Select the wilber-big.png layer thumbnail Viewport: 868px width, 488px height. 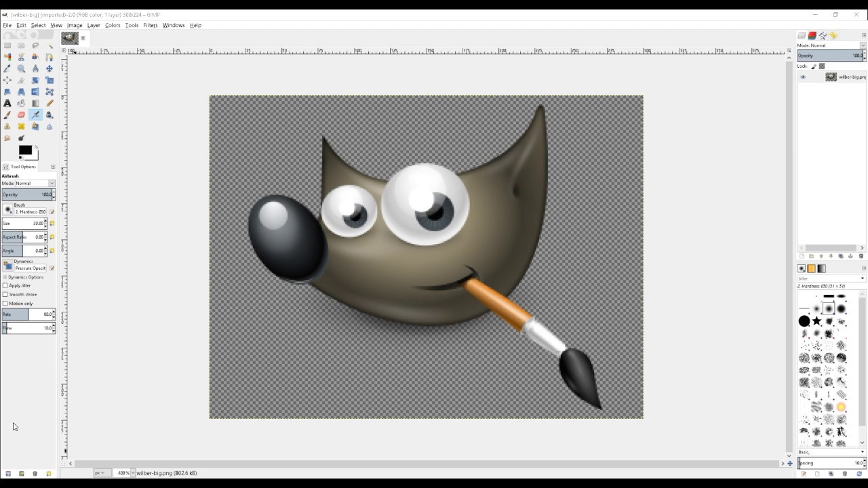pos(831,77)
